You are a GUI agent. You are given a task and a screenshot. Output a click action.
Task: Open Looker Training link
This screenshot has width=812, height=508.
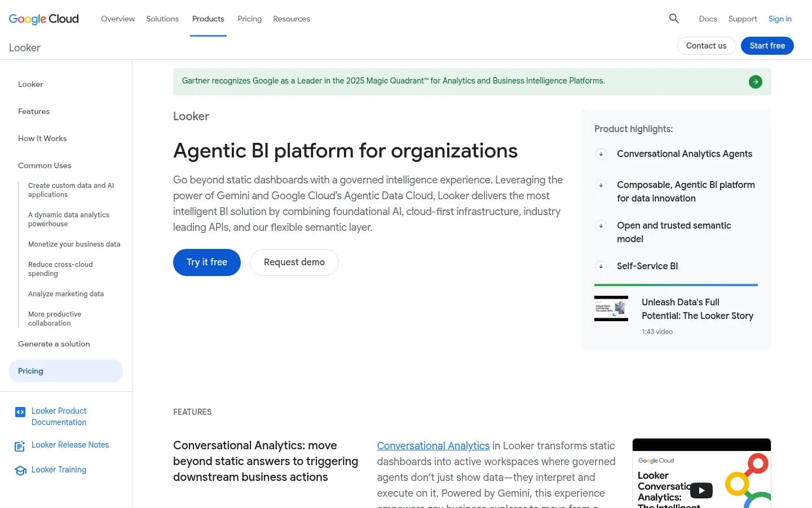point(59,470)
